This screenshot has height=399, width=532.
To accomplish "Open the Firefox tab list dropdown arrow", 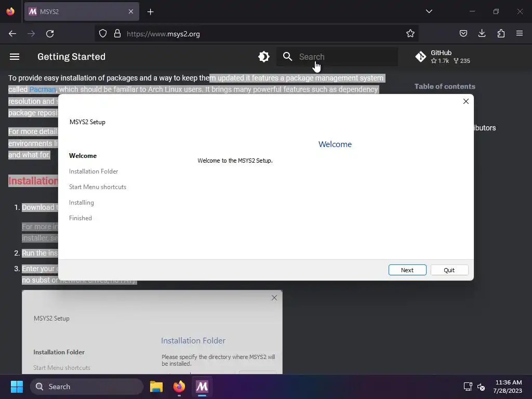I will coord(429,11).
